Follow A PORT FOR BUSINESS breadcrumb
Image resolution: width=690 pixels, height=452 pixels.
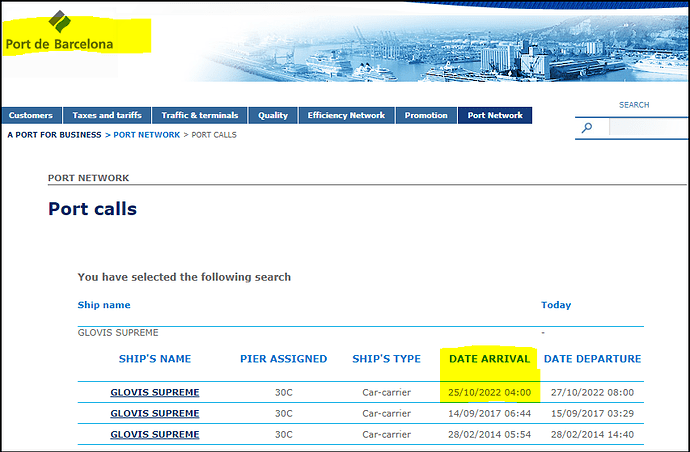pos(54,135)
